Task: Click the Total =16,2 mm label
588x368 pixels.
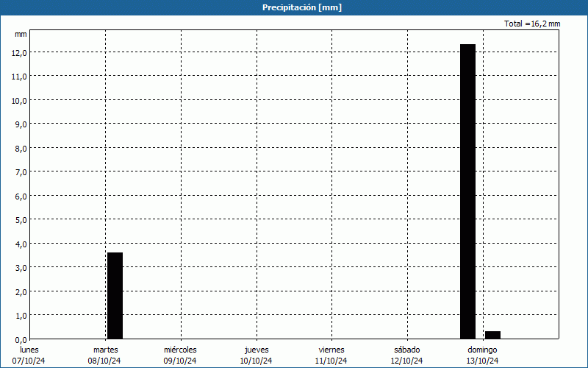Action: [532, 24]
